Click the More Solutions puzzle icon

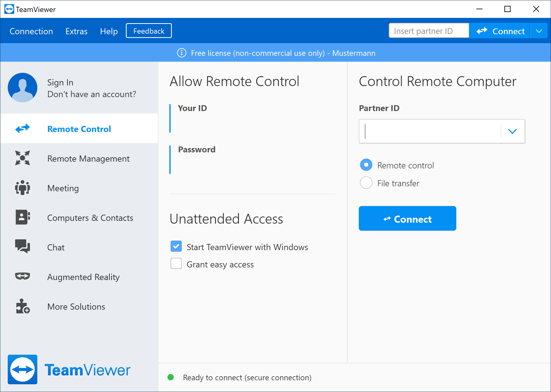point(23,306)
